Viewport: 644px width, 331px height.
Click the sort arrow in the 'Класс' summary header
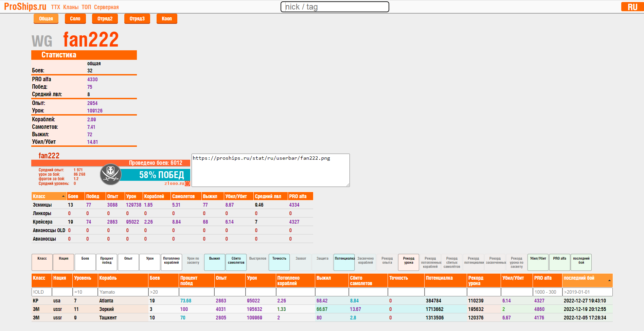pyautogui.click(x=63, y=196)
